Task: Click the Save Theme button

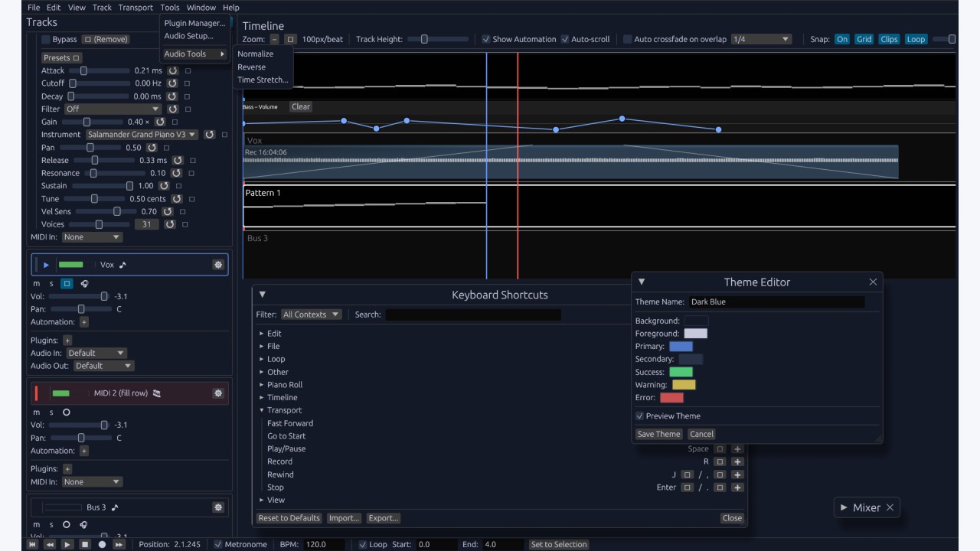Action: tap(658, 434)
